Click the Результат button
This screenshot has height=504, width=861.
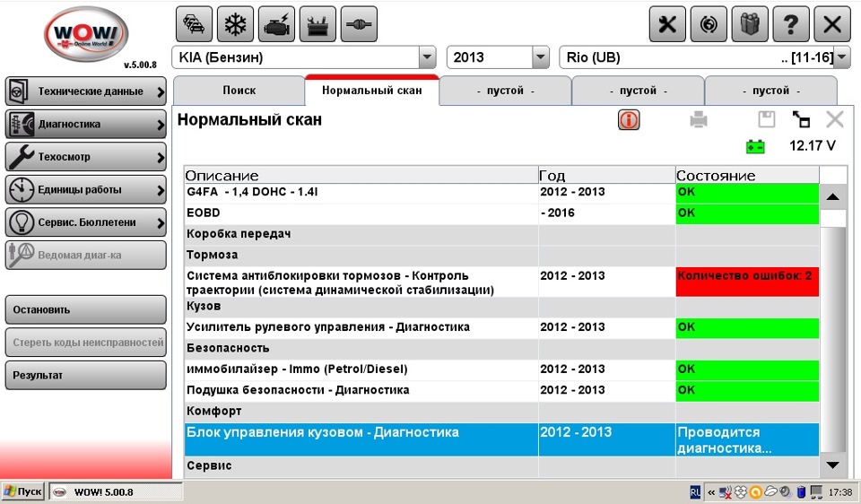(x=86, y=376)
